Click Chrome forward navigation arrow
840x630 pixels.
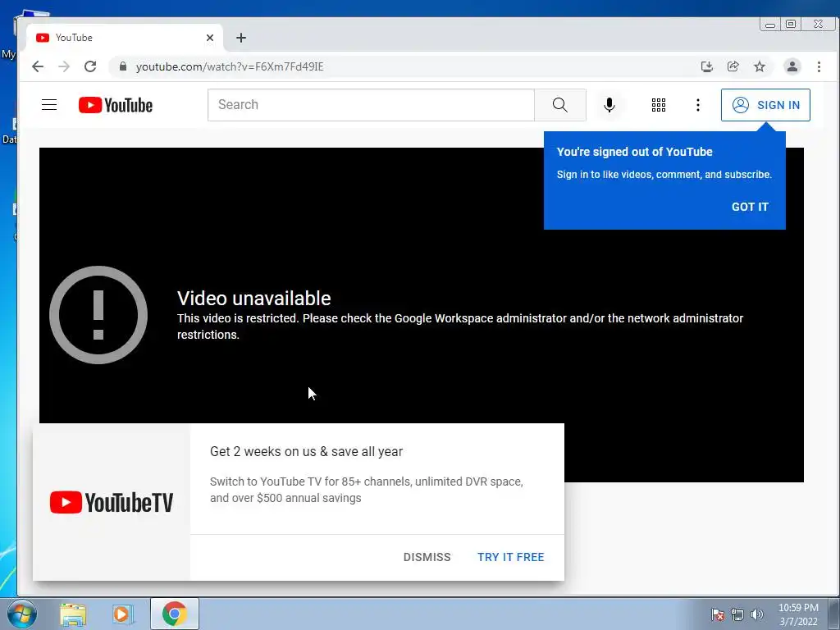[x=64, y=66]
